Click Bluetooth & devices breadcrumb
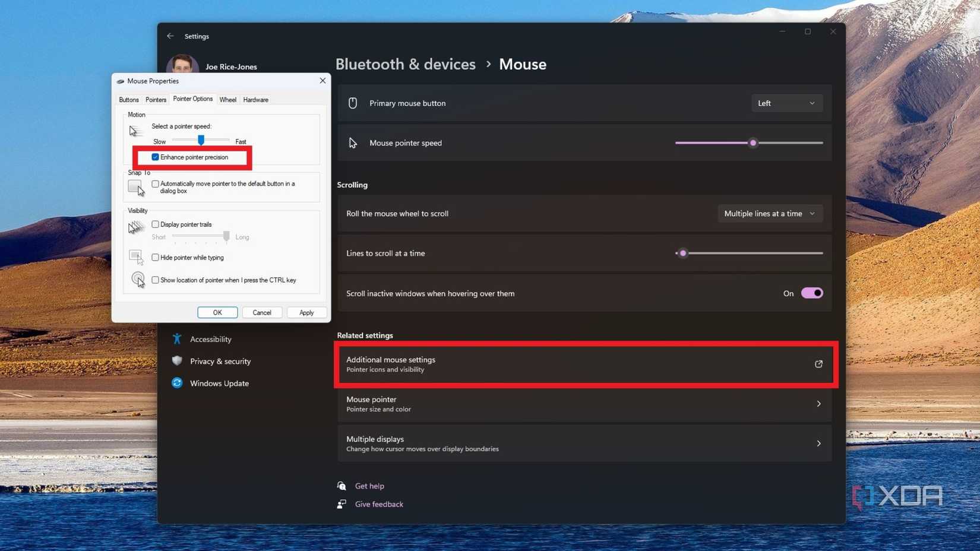This screenshot has height=551, width=980. point(406,64)
